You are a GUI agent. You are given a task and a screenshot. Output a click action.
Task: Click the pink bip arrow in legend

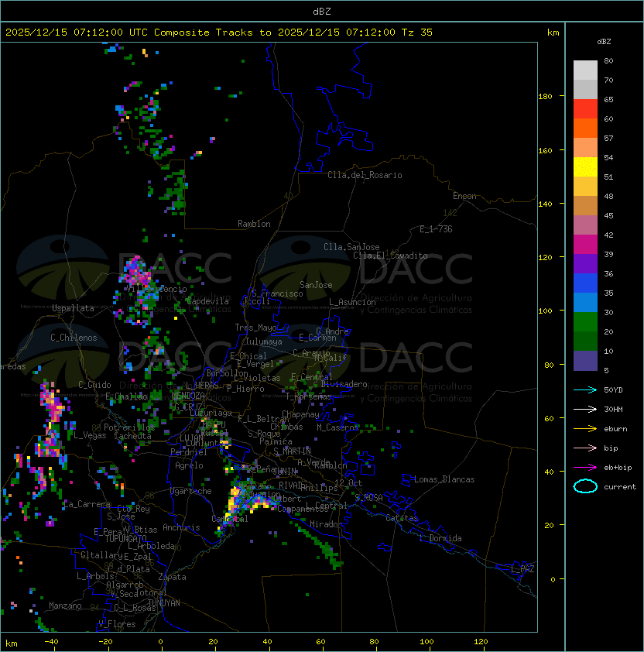tap(585, 448)
